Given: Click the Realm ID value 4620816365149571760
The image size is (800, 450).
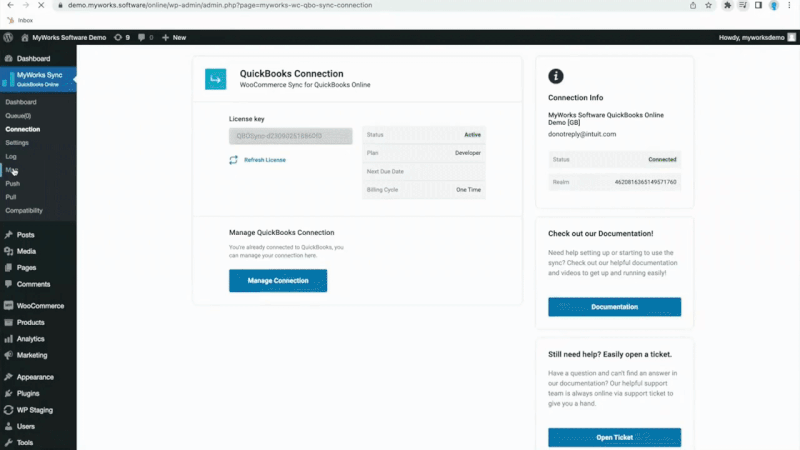Looking at the screenshot, I should click(645, 182).
